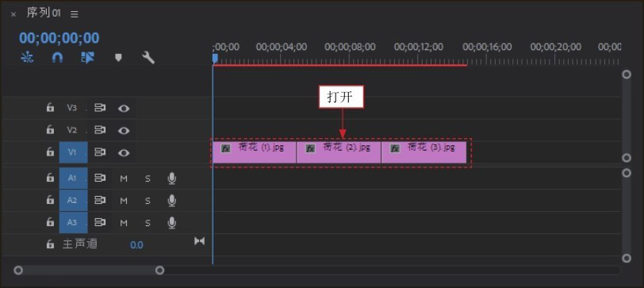The image size is (644, 288).
Task: Click the blue 00;00;00;00 timecode field
Action: tap(59, 38)
